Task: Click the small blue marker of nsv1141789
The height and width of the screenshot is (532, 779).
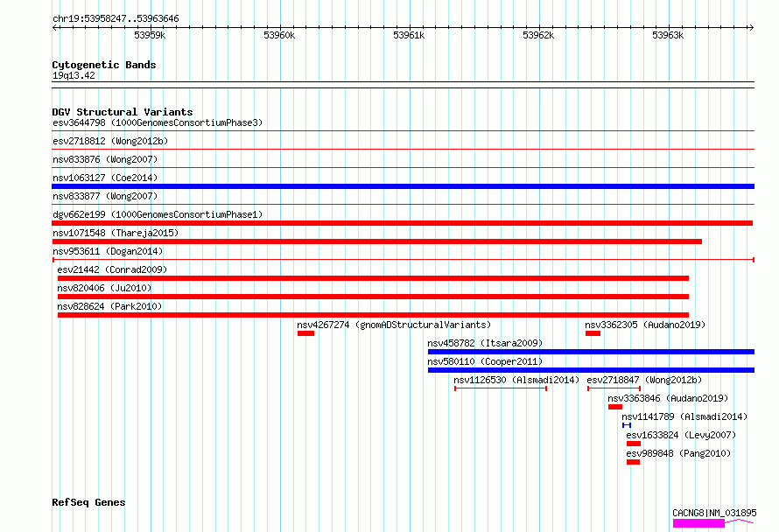Action: point(627,425)
